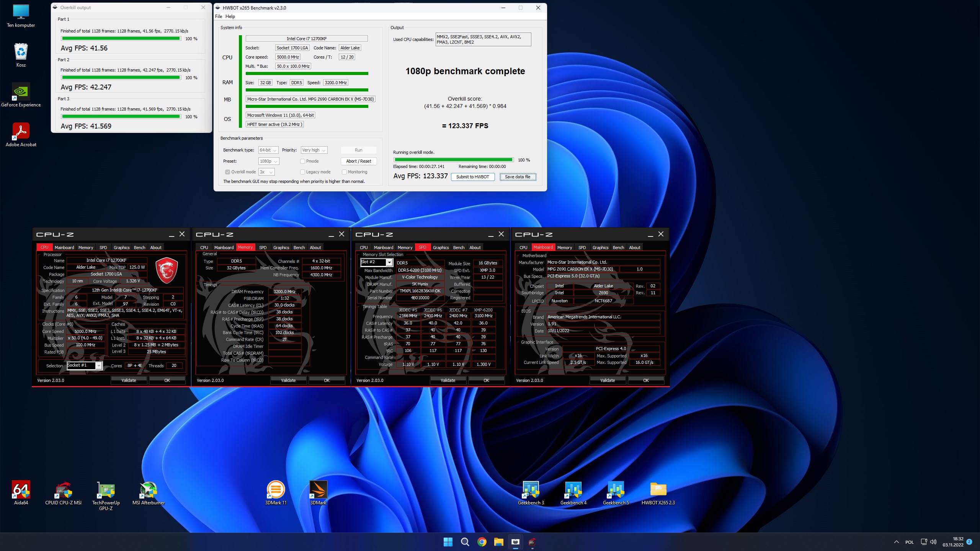Screen dimensions: 980x551
Task: Enable Monitoring checkbox
Action: [344, 172]
